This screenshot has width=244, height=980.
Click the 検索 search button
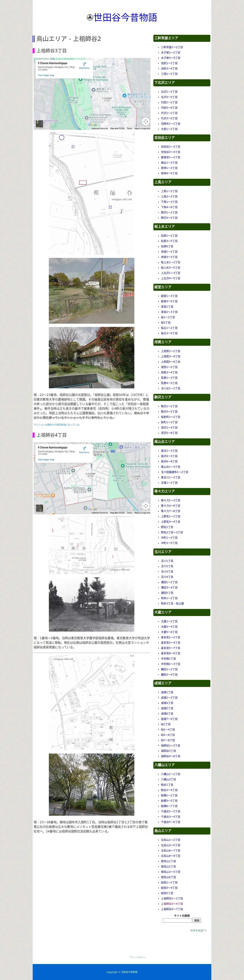pyautogui.click(x=197, y=920)
